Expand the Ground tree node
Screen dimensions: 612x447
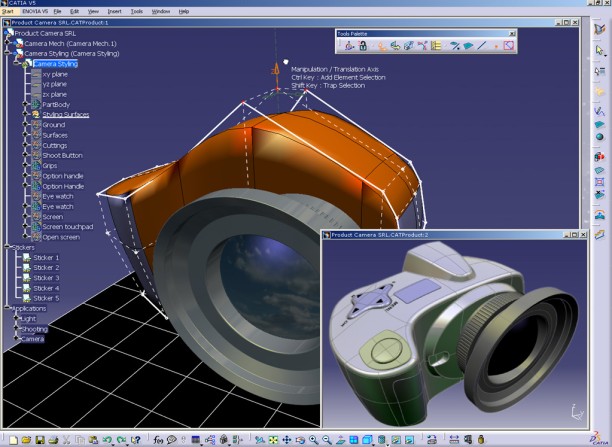(x=25, y=125)
